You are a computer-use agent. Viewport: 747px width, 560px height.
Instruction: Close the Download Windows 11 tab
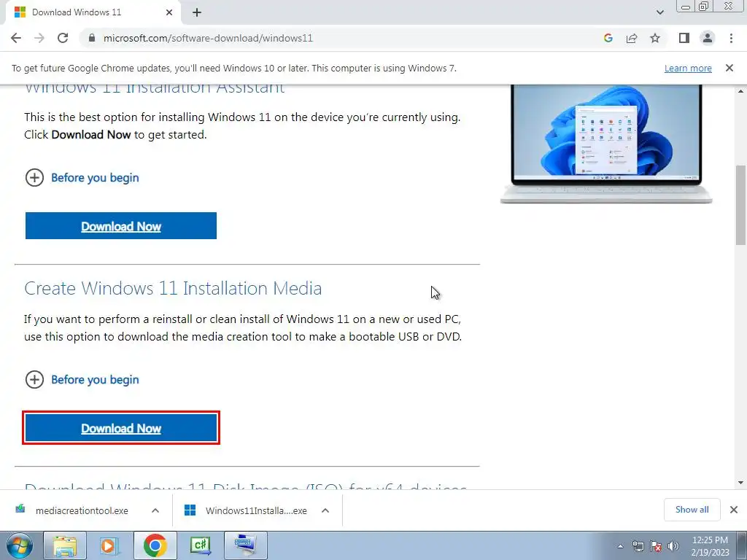point(169,12)
